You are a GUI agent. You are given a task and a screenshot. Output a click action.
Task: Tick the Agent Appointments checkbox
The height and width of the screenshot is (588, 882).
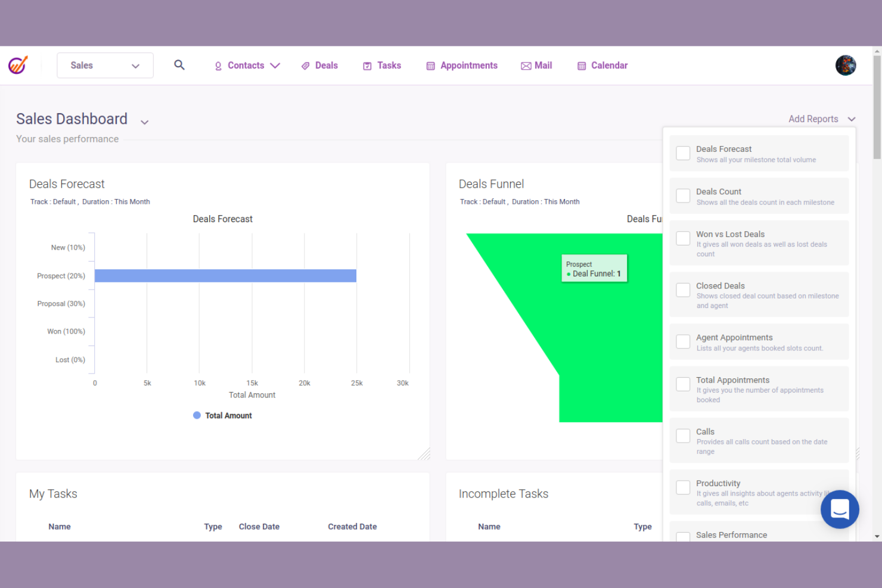683,342
